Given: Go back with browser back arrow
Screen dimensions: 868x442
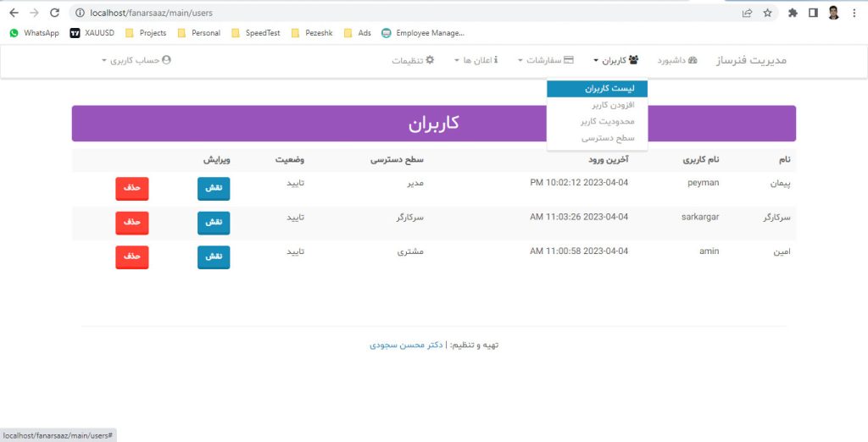Looking at the screenshot, I should coord(14,13).
